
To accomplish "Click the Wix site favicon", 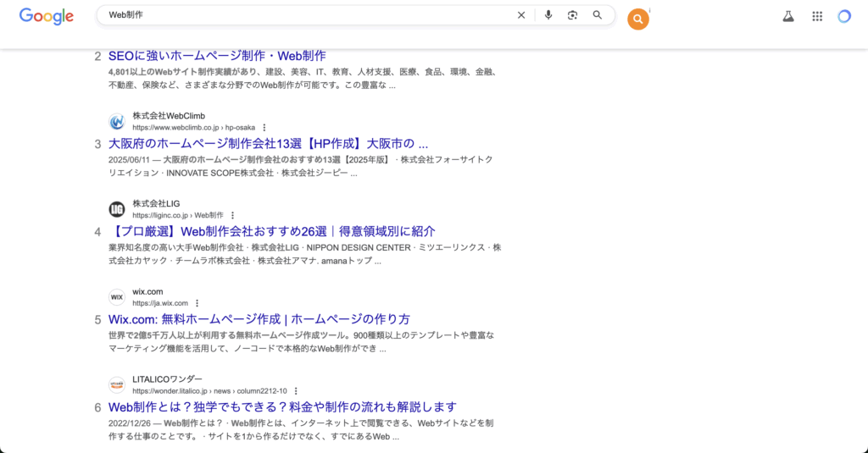I will coord(117,297).
